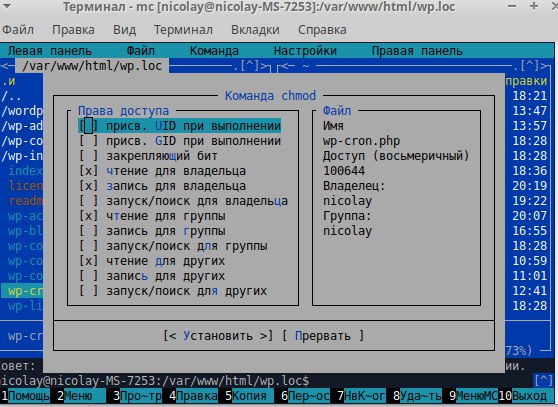Select highlighted 'wp-cr' file entry
Viewport: 558px width, 407px height.
coord(22,291)
